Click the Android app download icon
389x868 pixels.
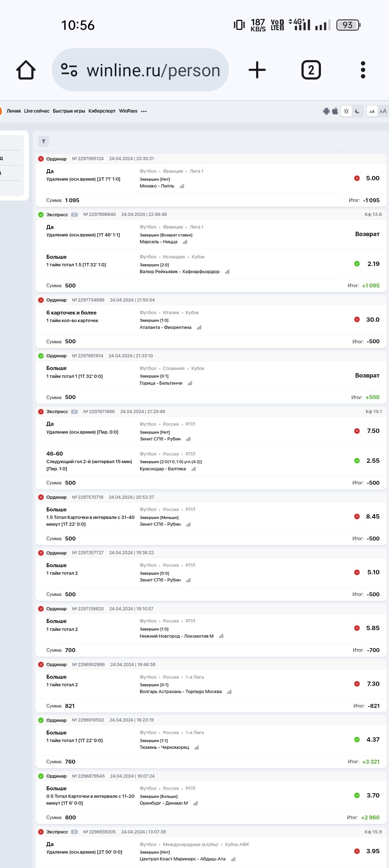(326, 111)
